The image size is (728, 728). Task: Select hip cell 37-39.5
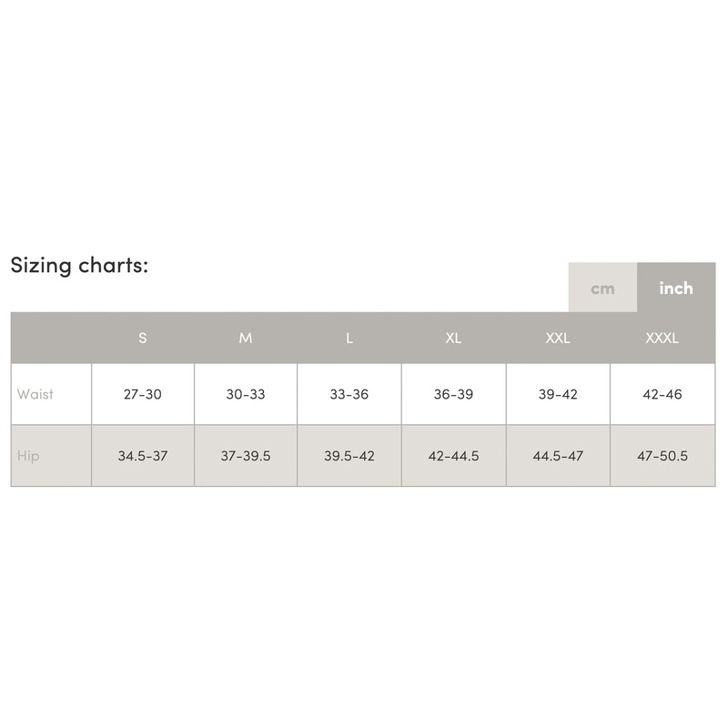[246, 456]
